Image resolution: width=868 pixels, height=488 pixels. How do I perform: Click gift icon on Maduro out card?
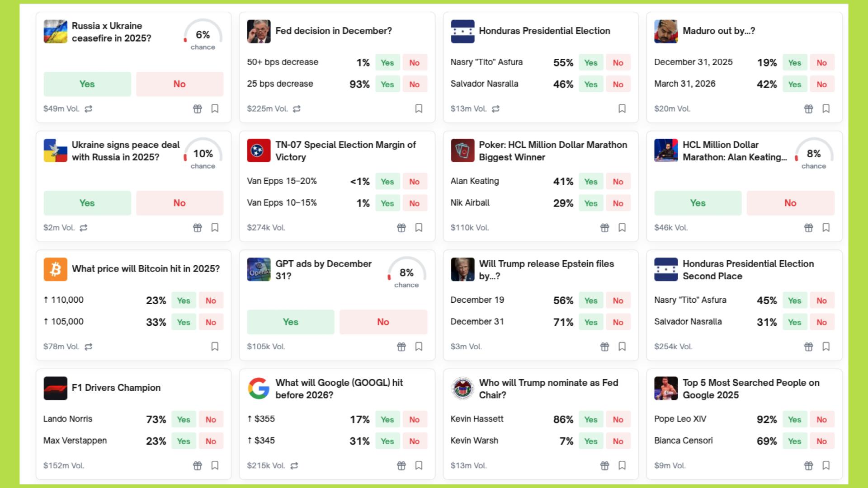[808, 108]
